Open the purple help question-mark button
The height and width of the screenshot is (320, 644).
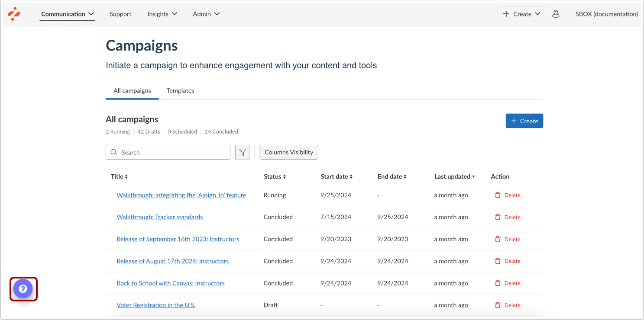pyautogui.click(x=23, y=289)
